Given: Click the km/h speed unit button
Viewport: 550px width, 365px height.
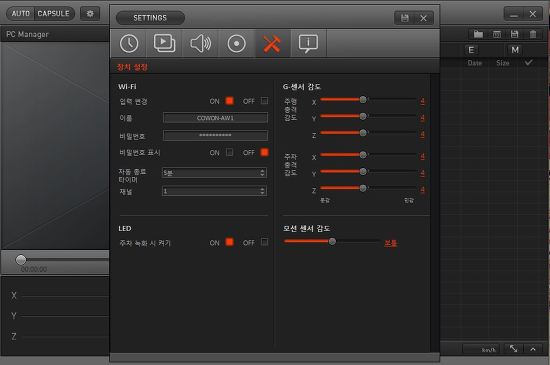Looking at the screenshot, I should click(x=481, y=349).
